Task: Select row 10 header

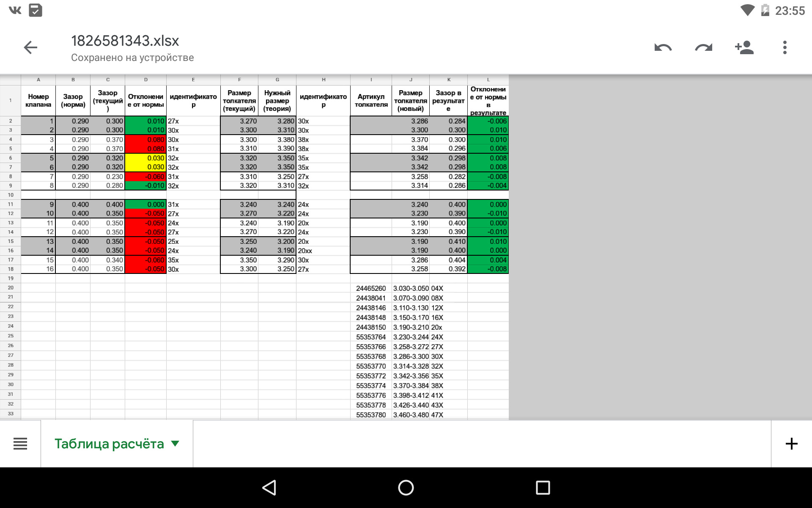Action: [11, 195]
